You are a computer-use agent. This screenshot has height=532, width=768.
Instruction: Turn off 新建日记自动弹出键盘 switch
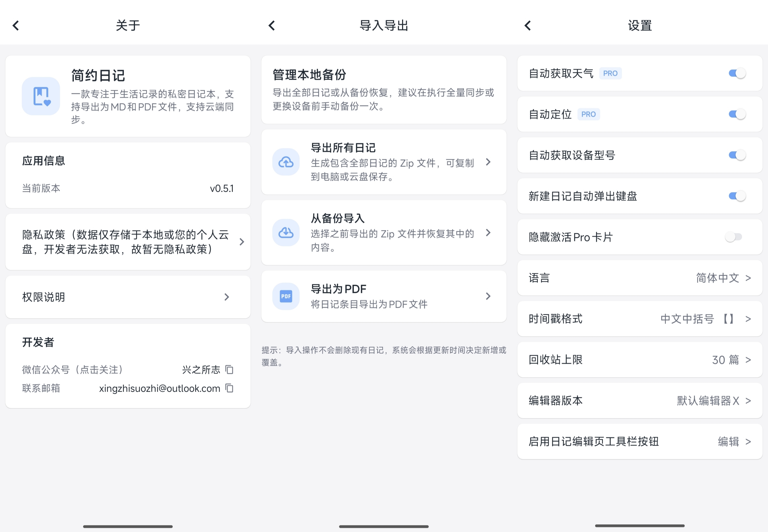737,196
